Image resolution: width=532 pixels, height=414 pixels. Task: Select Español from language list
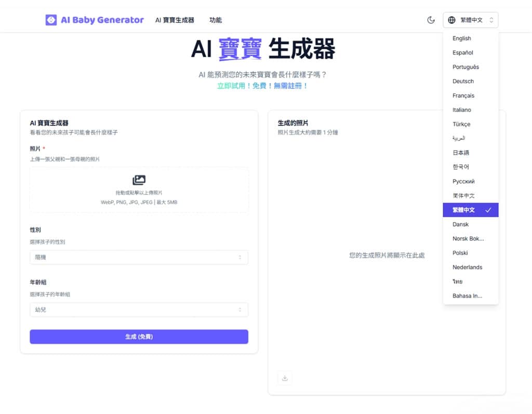tap(471, 52)
